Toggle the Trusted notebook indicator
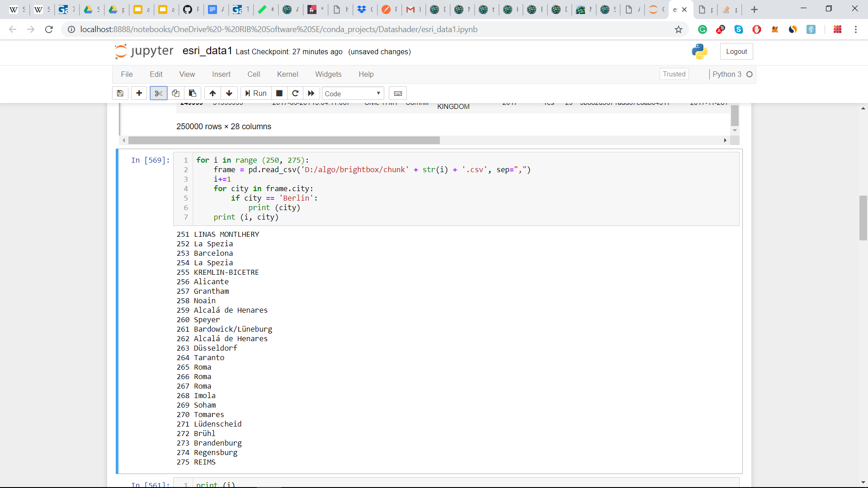 pos(674,74)
